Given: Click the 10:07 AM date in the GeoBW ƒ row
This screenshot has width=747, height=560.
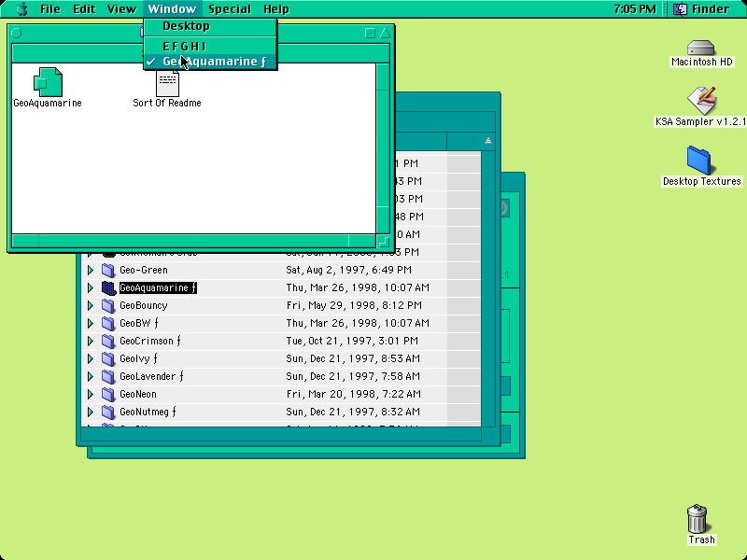Looking at the screenshot, I should (x=358, y=323).
